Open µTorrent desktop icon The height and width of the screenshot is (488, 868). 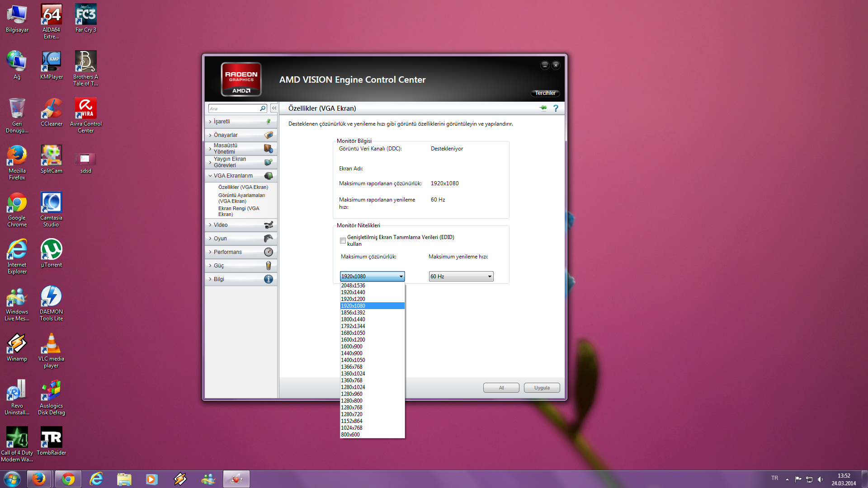(x=51, y=253)
